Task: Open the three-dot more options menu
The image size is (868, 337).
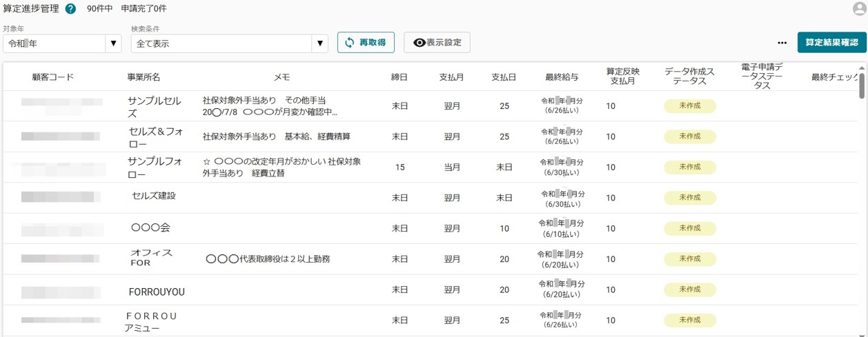Action: point(782,43)
